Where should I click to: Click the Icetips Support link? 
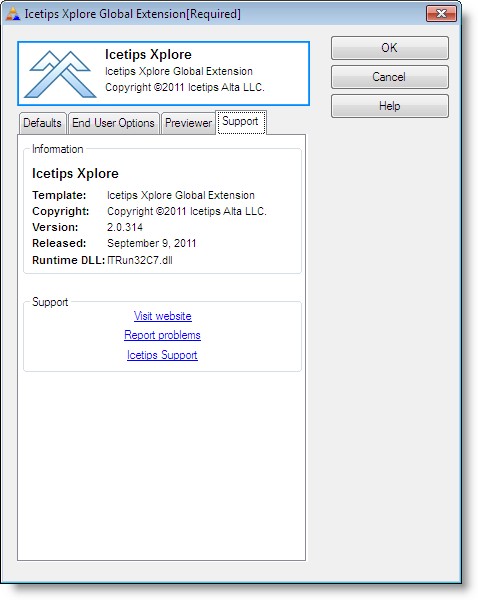[x=162, y=355]
